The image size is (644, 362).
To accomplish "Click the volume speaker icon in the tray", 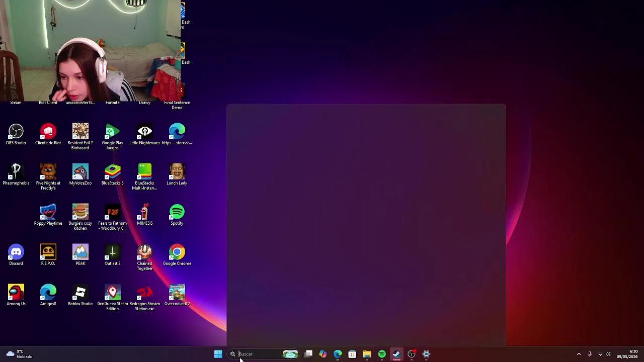I will point(608,354).
